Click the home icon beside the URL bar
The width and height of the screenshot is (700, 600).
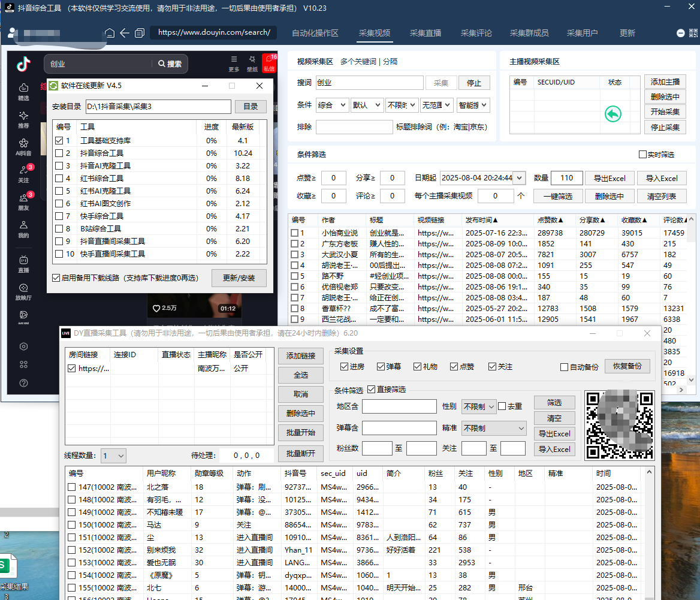[110, 33]
